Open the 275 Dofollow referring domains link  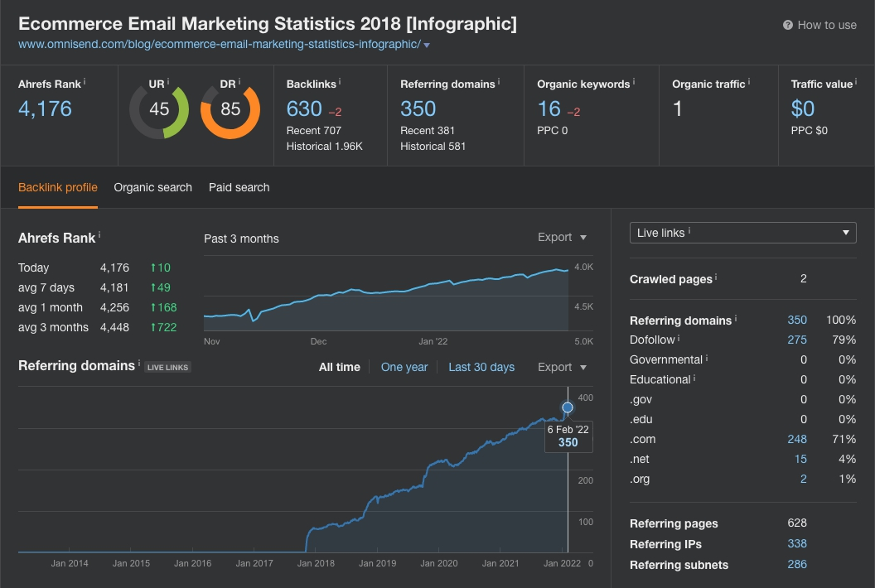797,340
